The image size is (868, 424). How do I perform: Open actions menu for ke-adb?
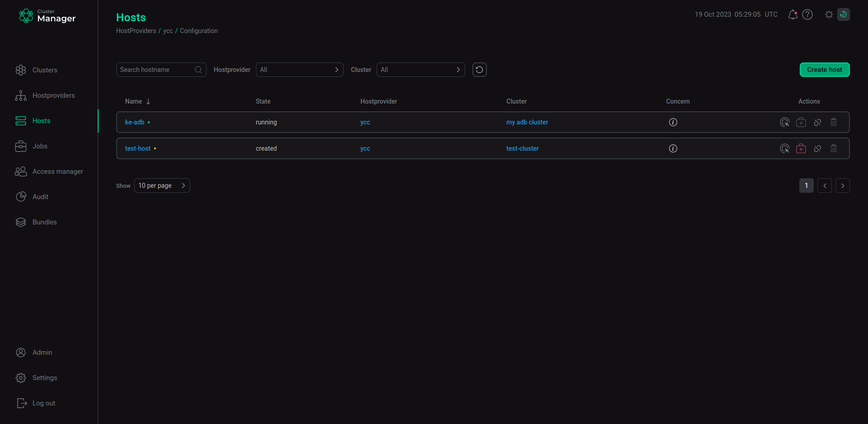(x=785, y=122)
